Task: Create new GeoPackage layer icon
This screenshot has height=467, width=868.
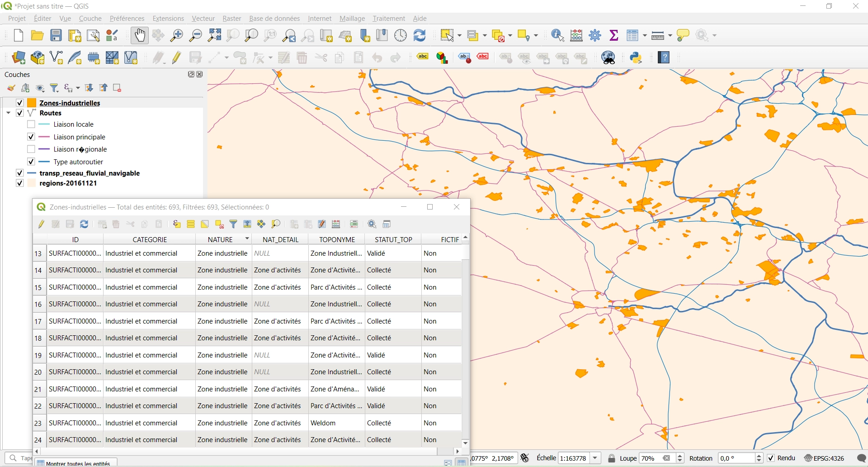Action: [x=38, y=58]
